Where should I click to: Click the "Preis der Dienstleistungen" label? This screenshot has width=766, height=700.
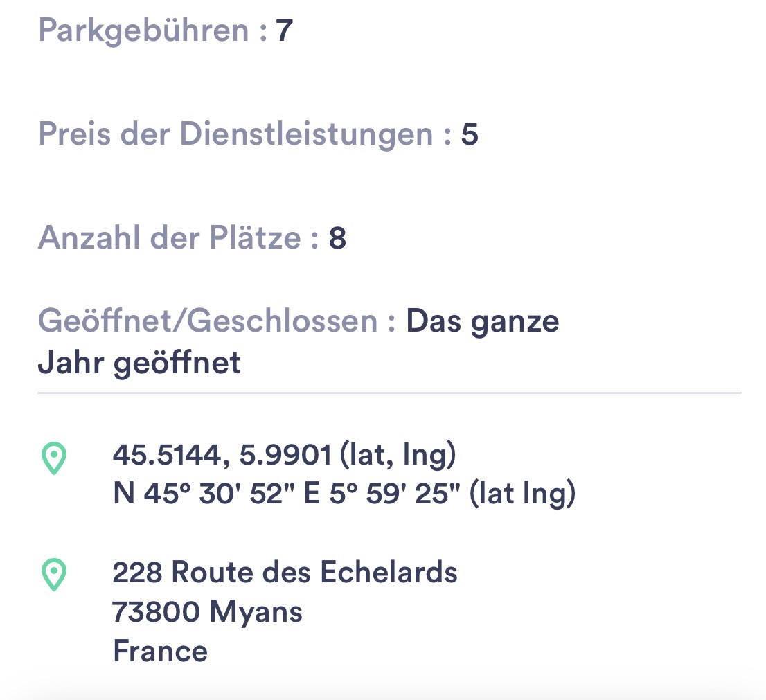pyautogui.click(x=236, y=134)
